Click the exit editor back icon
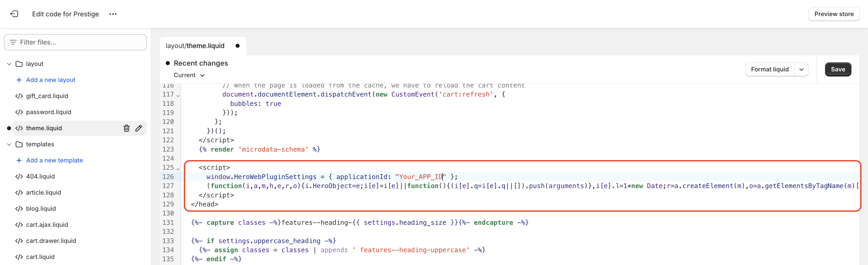This screenshot has width=868, height=265. point(14,14)
